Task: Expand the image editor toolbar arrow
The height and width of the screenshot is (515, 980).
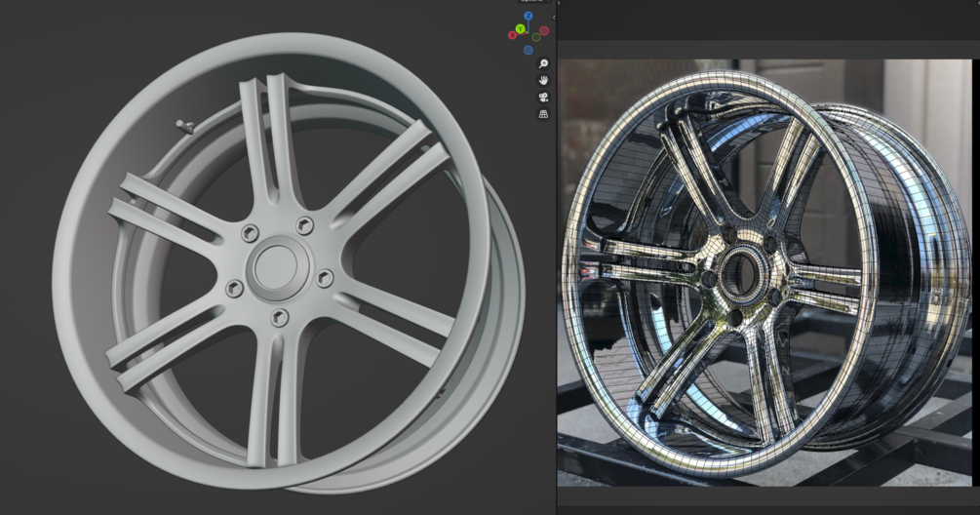Action: [x=559, y=3]
